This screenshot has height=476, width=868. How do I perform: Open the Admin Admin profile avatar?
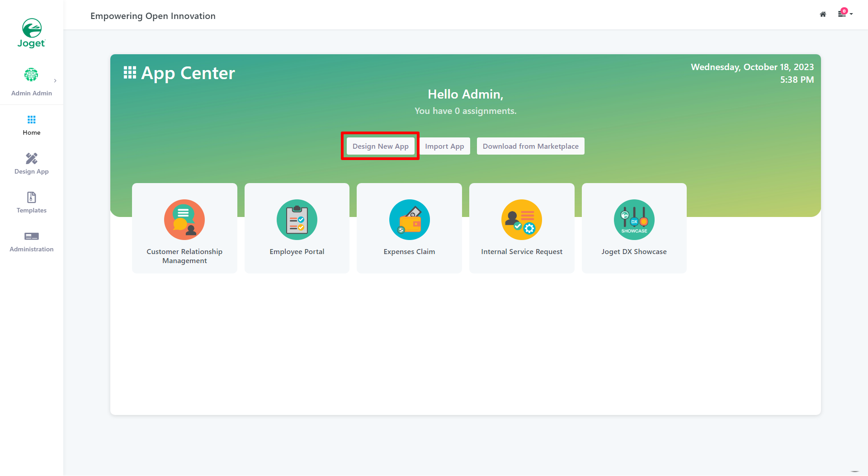[x=31, y=75]
